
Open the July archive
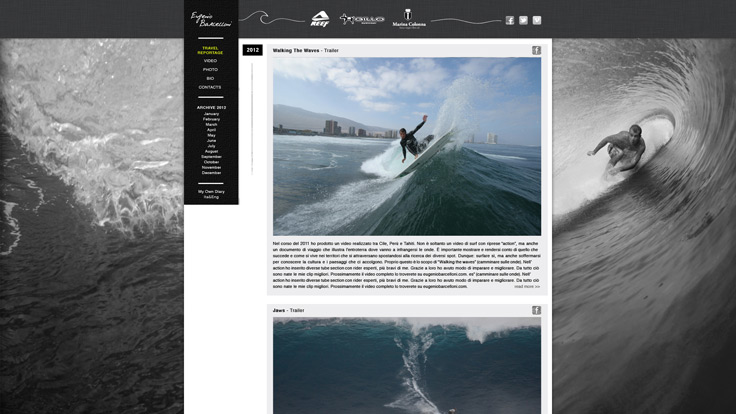(211, 146)
